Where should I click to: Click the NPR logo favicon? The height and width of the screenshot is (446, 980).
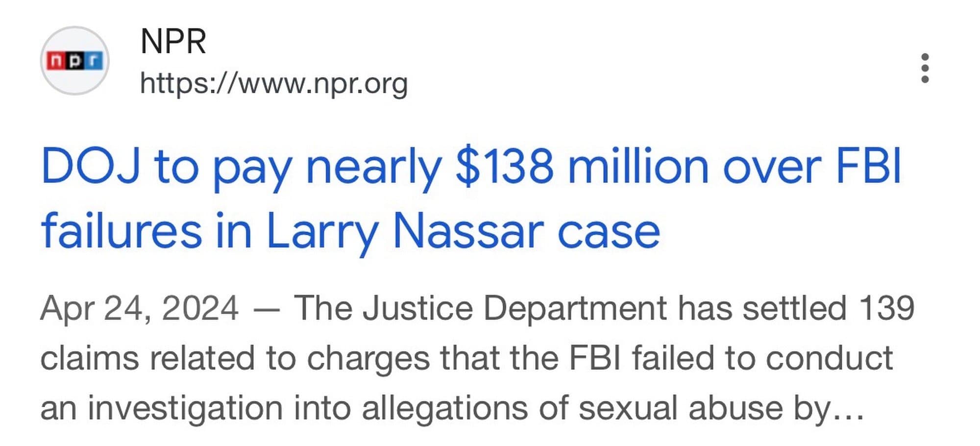pyautogui.click(x=74, y=61)
